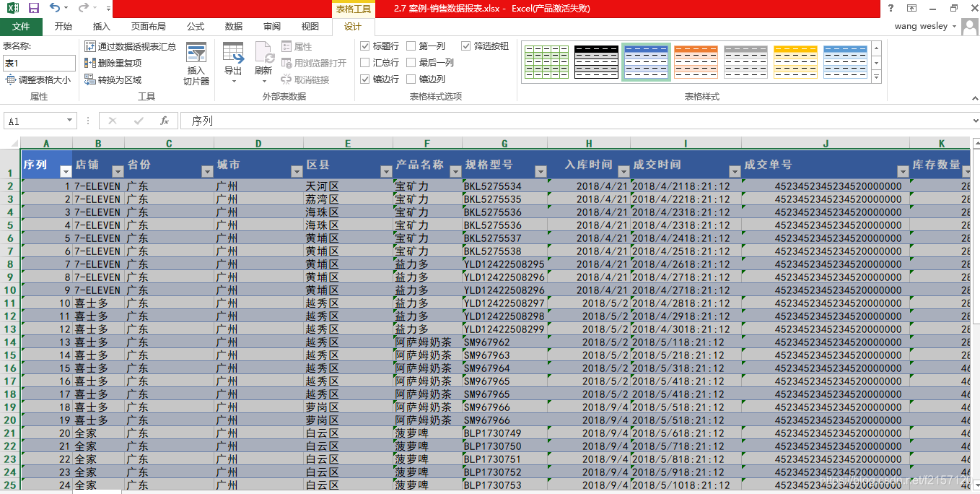
Task: Click the insert function fx icon
Action: (x=165, y=121)
